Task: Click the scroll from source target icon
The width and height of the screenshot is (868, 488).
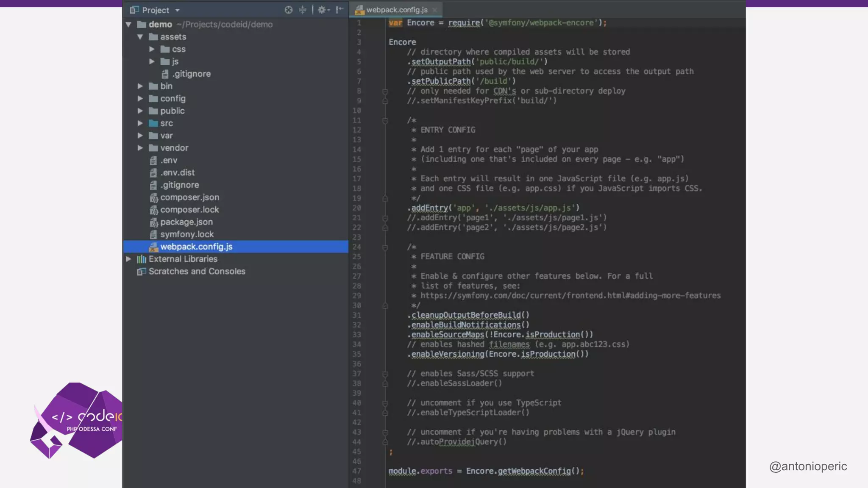Action: [288, 10]
